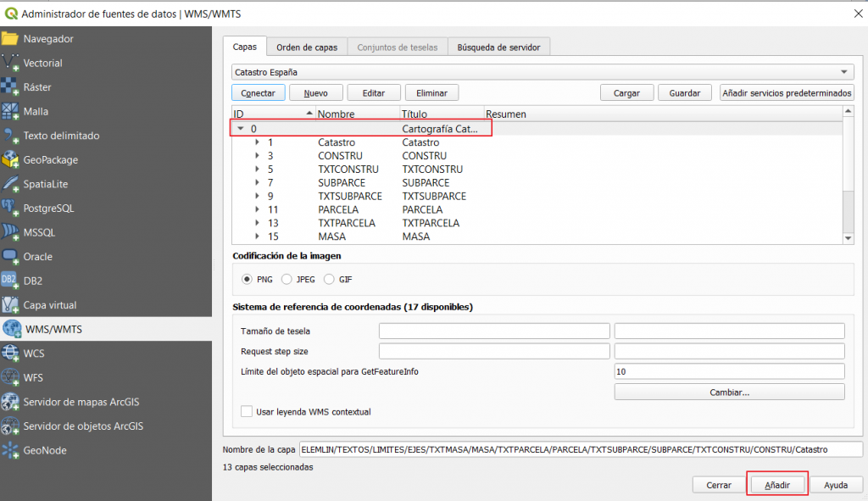Open the WCS source icon
The image size is (868, 501).
10,353
